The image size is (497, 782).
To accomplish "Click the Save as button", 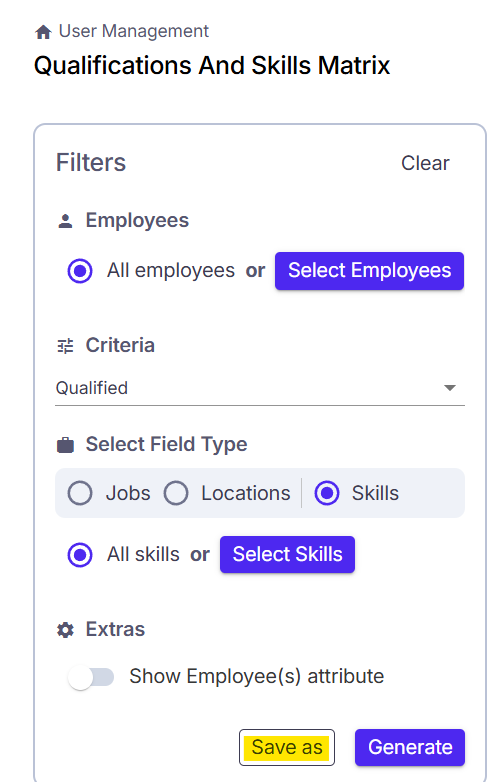I will (x=287, y=748).
